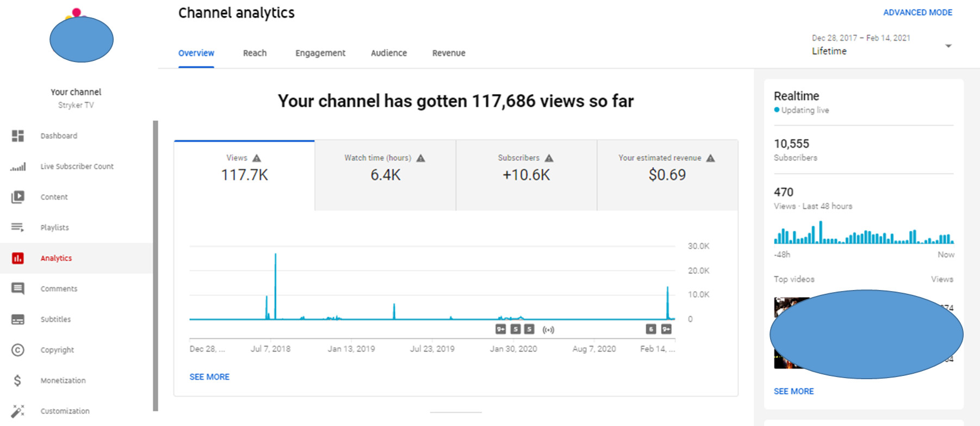Screen dimensions: 980x426
Task: Click SEE MORE in the Realtime panel
Action: point(794,391)
